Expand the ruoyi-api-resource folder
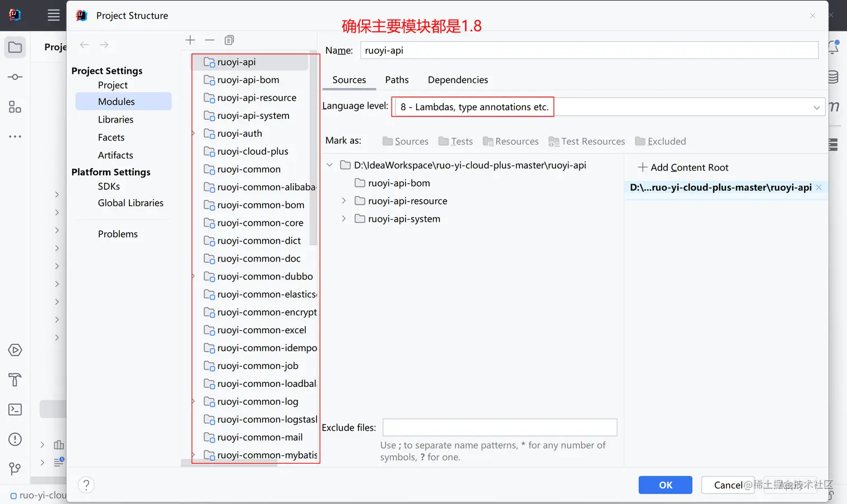 coord(344,201)
